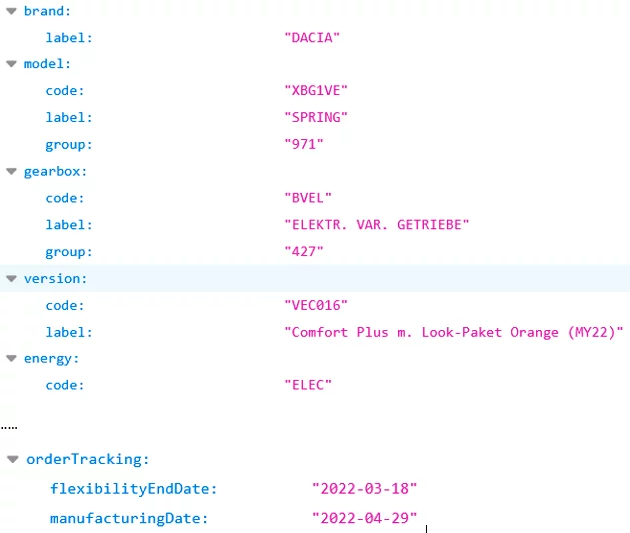Select the group key under gearbox
Screen dimensions: 630x533
point(69,252)
